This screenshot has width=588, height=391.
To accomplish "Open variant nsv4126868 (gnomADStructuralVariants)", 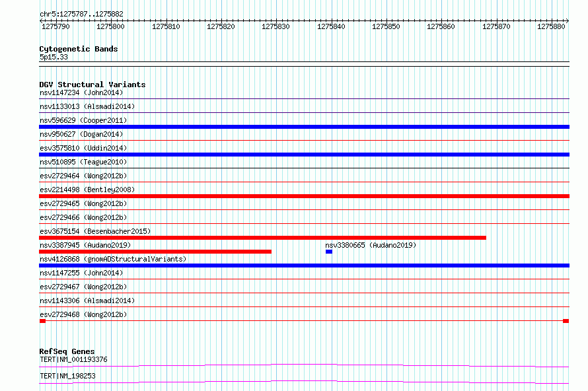I will pos(113,259).
